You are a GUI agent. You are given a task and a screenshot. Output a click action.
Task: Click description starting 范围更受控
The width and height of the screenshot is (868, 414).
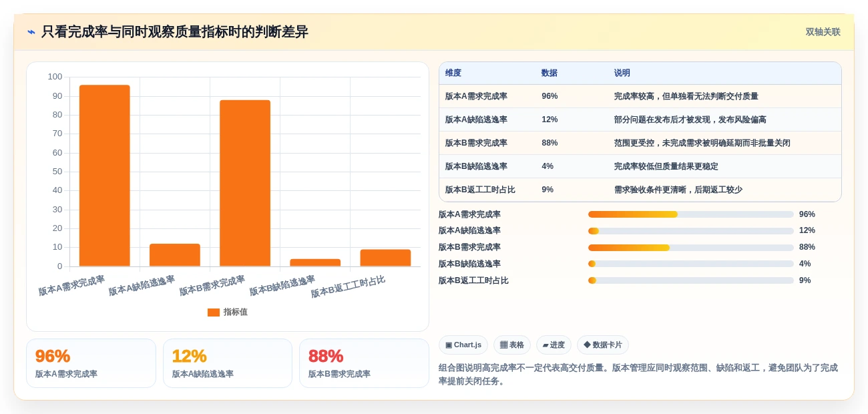click(x=702, y=143)
